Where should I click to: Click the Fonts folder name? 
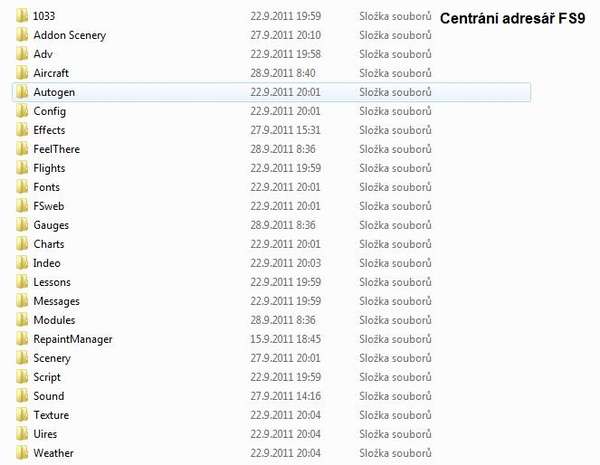pos(46,187)
